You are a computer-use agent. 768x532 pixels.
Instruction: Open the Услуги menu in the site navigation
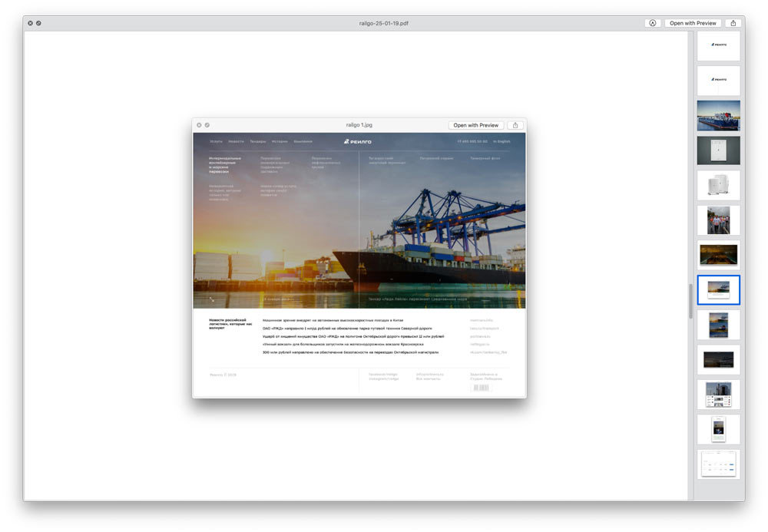216,141
